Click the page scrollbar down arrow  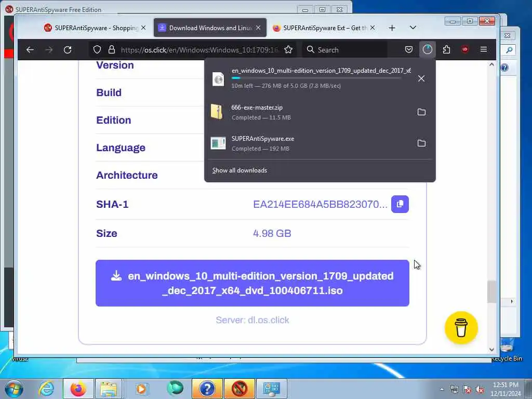[491, 350]
